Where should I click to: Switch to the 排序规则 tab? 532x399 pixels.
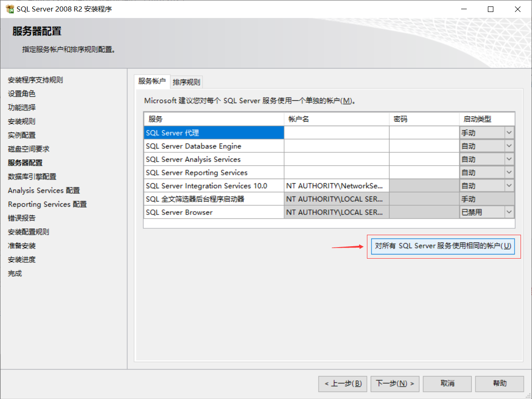click(x=186, y=82)
